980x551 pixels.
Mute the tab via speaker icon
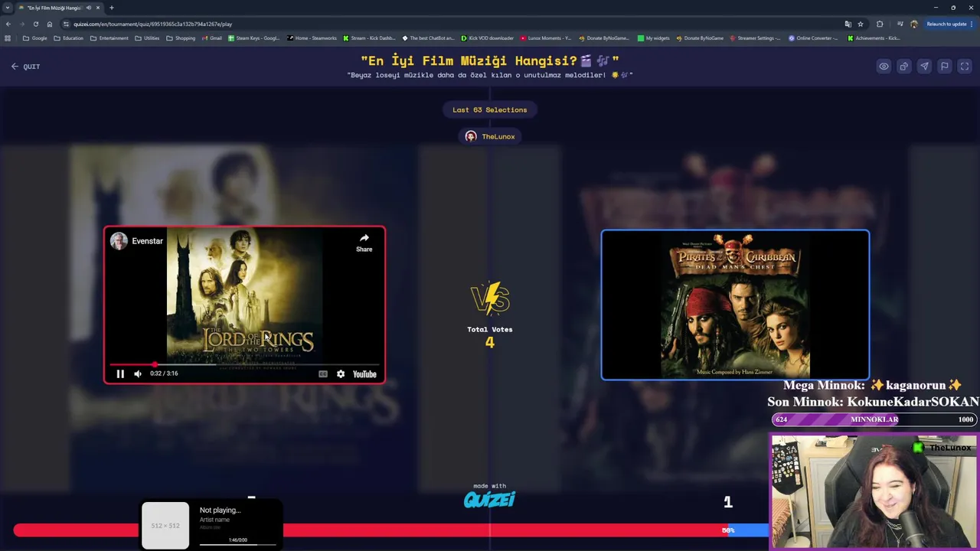tap(88, 8)
